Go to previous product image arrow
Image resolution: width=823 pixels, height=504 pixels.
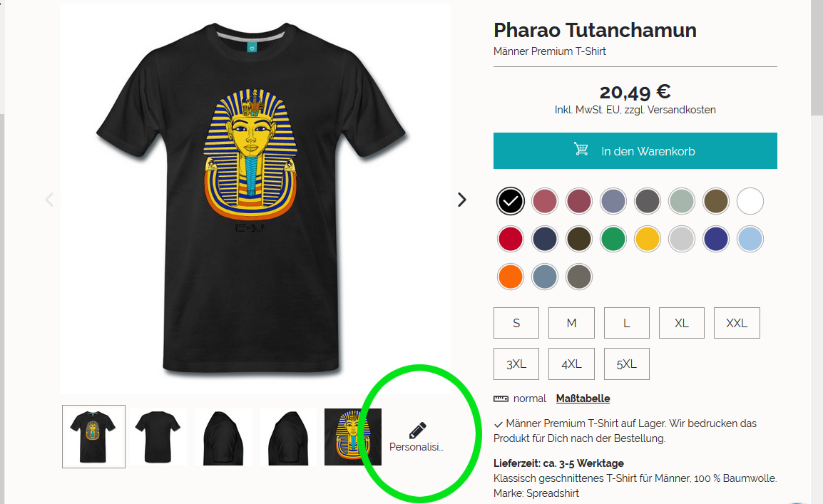[x=49, y=200]
